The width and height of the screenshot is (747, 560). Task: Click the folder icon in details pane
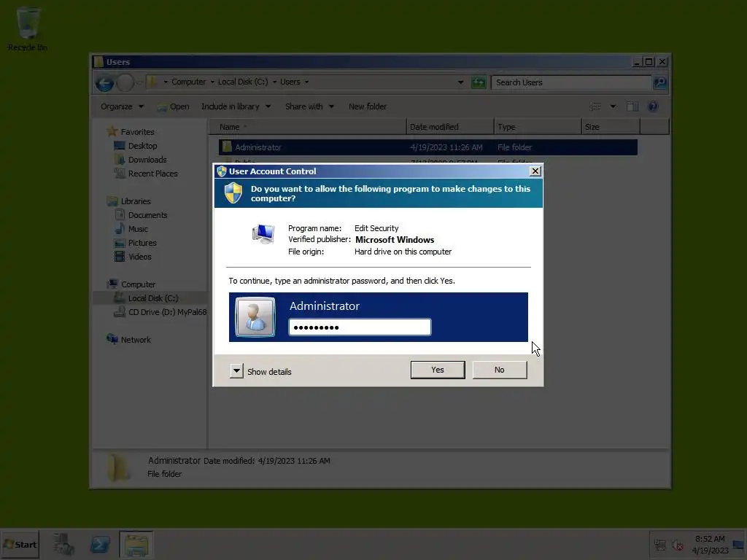(118, 467)
